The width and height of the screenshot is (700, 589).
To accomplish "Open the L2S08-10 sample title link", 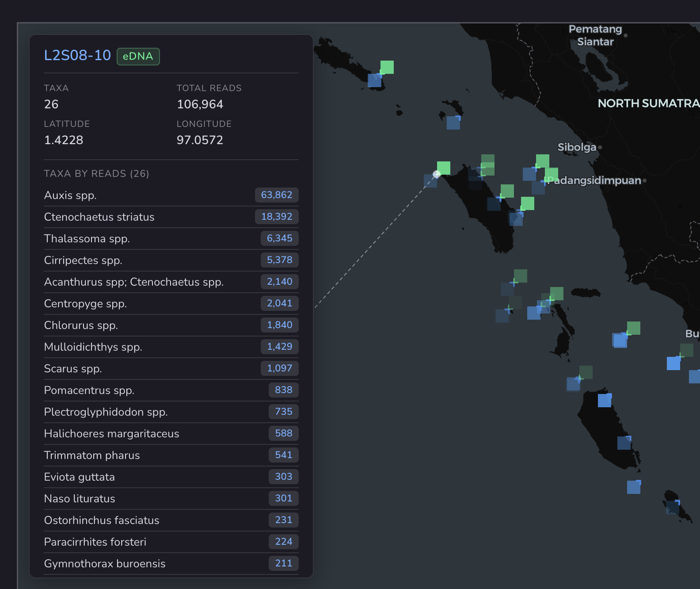I will 77,55.
